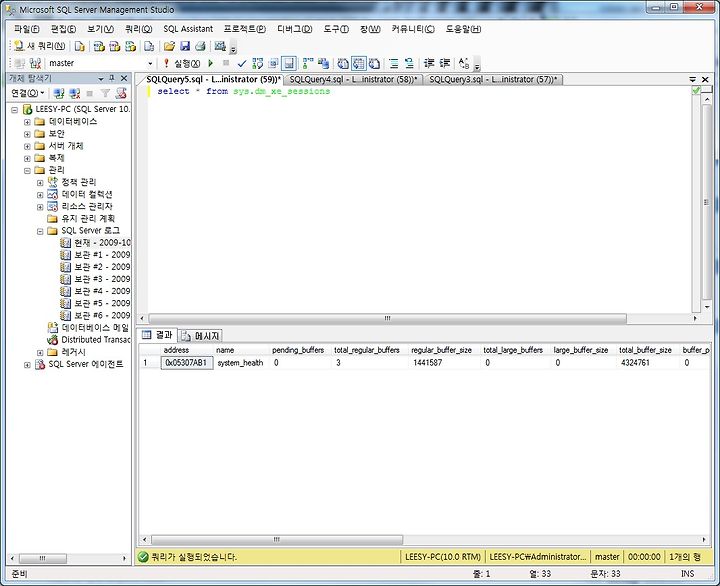Viewport: 720px width, 586px height.
Task: Click Decrease Indent icon
Action: (x=428, y=63)
